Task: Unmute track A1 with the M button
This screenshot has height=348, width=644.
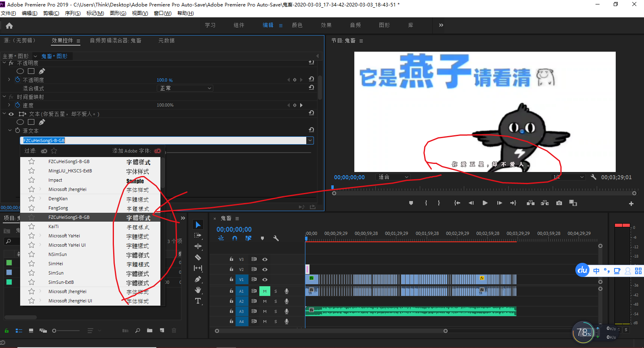Action: (265, 291)
